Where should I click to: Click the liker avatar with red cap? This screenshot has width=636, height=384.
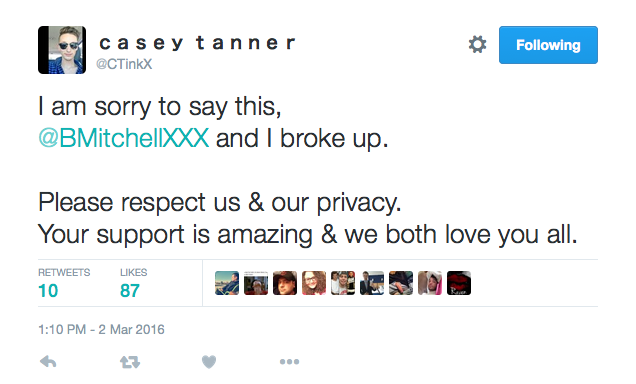pos(285,283)
